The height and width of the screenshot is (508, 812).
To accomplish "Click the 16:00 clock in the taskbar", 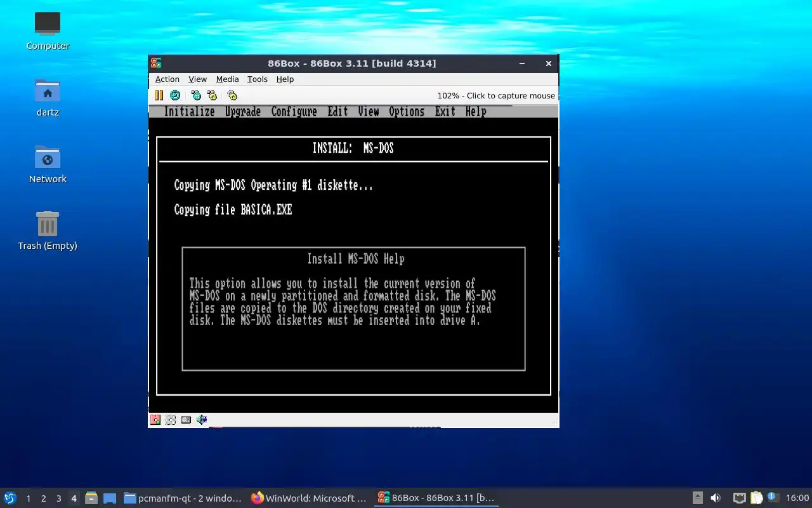I will pos(797,498).
